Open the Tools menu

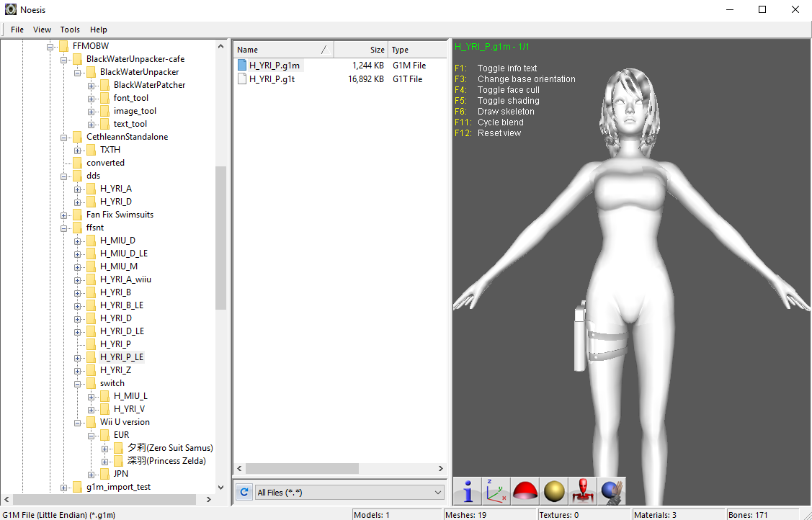pyautogui.click(x=70, y=30)
